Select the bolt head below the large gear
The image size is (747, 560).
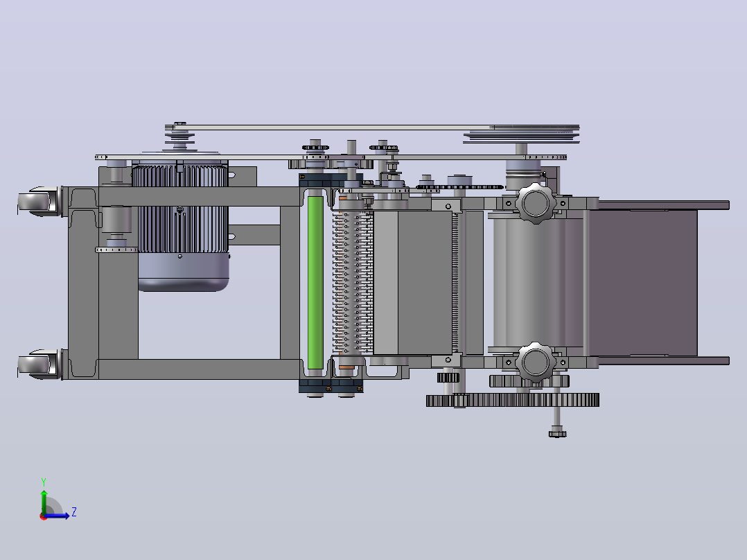pos(557,434)
